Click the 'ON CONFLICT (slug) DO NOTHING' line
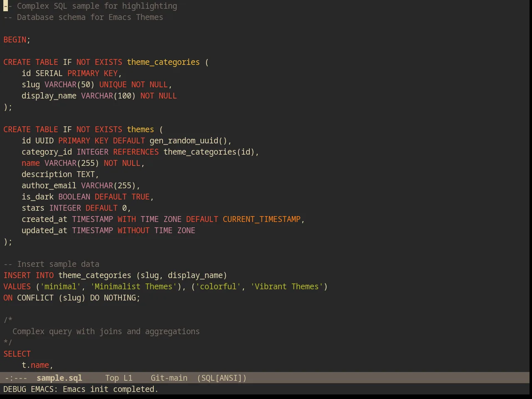 point(72,298)
